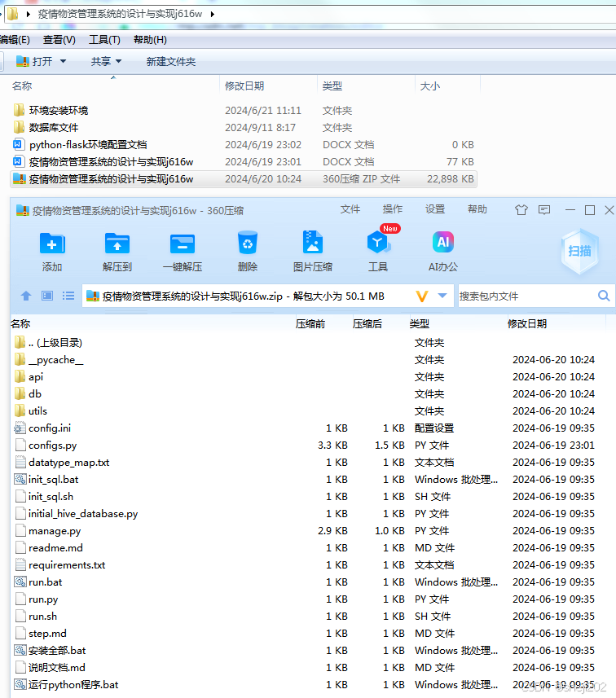The height and width of the screenshot is (698, 616).
Task: Click the 共享 (Share) toolbar button
Action: tap(101, 61)
